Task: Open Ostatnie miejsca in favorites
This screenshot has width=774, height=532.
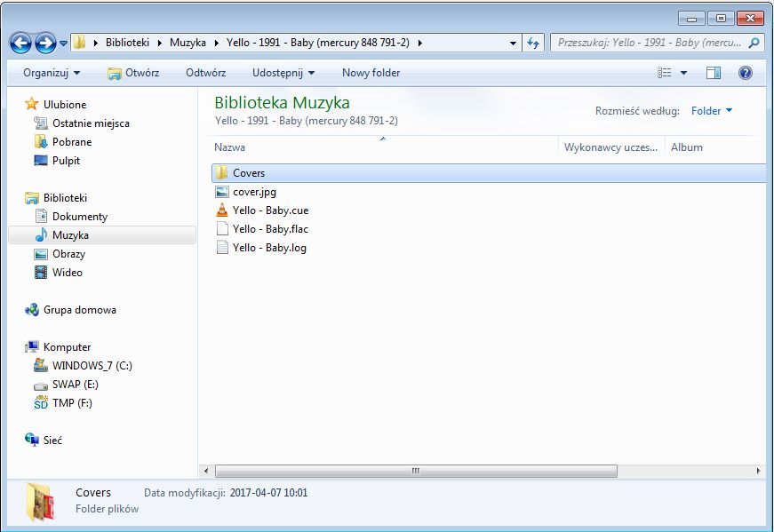Action: point(91,123)
